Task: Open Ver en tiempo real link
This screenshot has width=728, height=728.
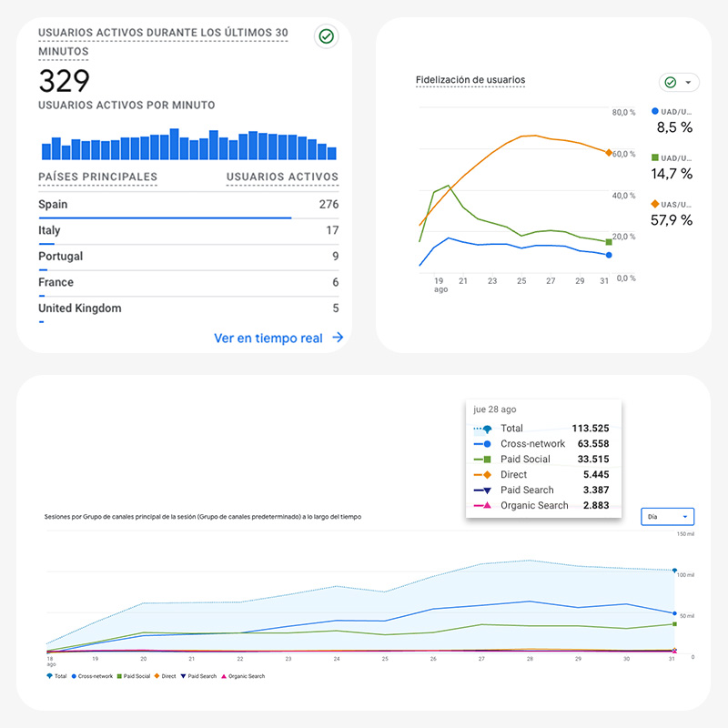Action: coord(268,338)
